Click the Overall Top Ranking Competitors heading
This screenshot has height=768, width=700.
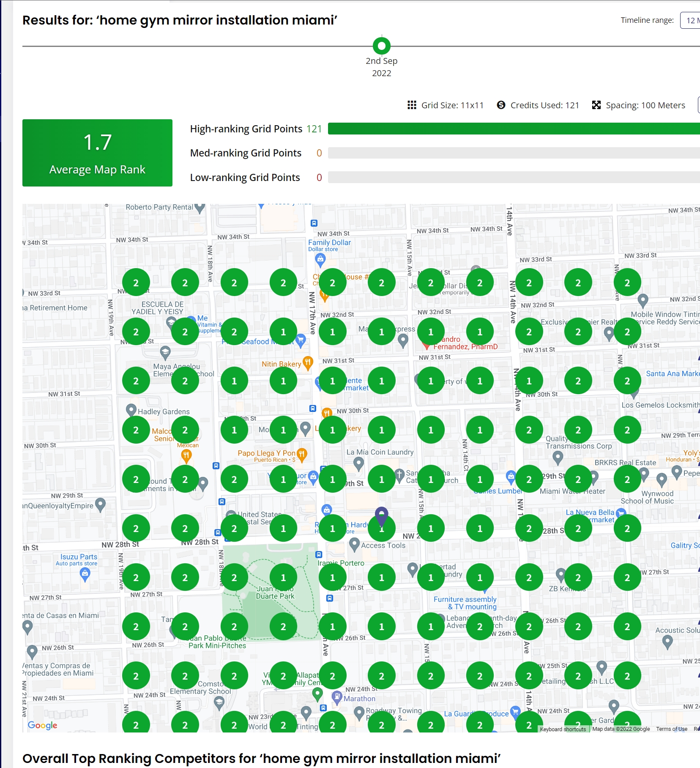pyautogui.click(x=261, y=758)
